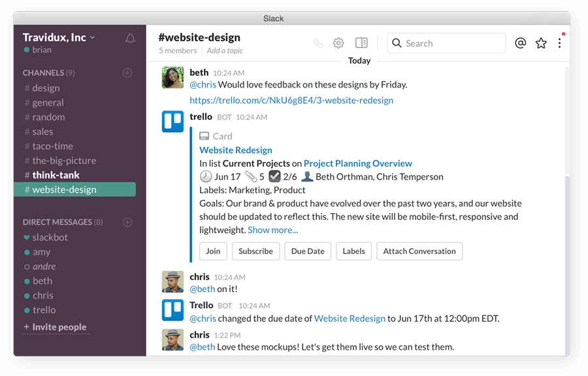Image resolution: width=588 pixels, height=376 pixels.
Task: Open Website Redesign card title link
Action: pos(236,150)
